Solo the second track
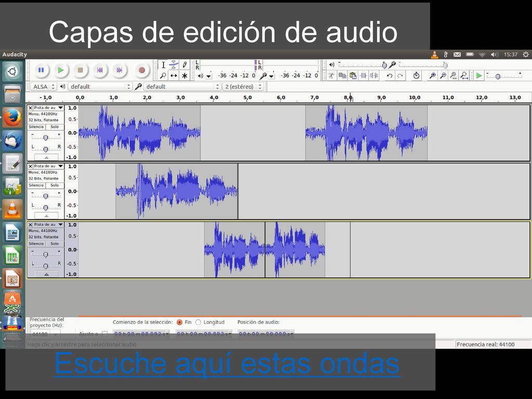 tap(55, 185)
